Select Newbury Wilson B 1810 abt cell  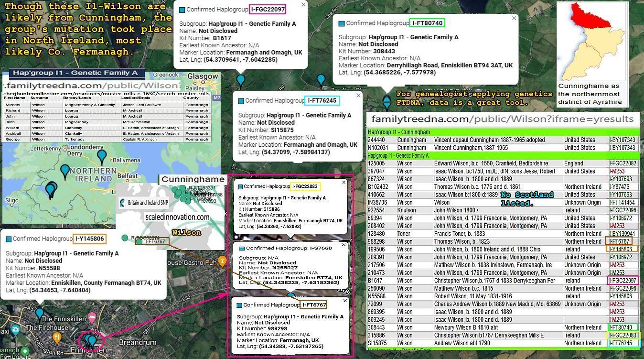coord(466,327)
